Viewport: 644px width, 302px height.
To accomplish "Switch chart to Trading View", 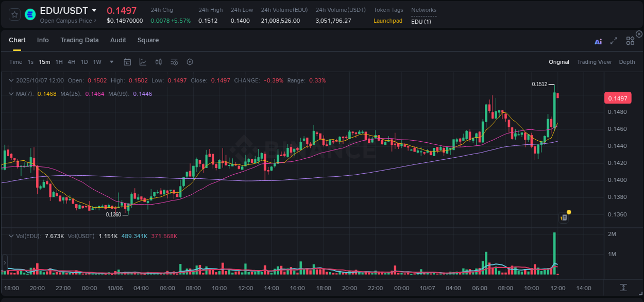I will (x=594, y=62).
